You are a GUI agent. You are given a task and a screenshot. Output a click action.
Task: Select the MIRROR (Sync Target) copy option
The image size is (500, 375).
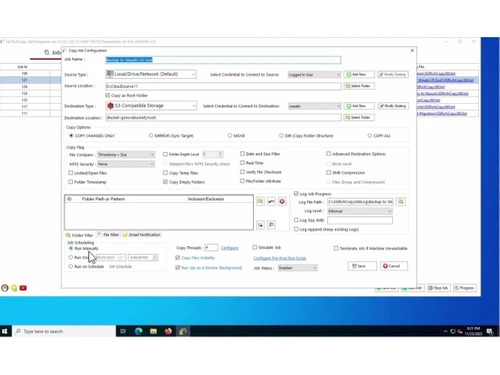pos(151,136)
